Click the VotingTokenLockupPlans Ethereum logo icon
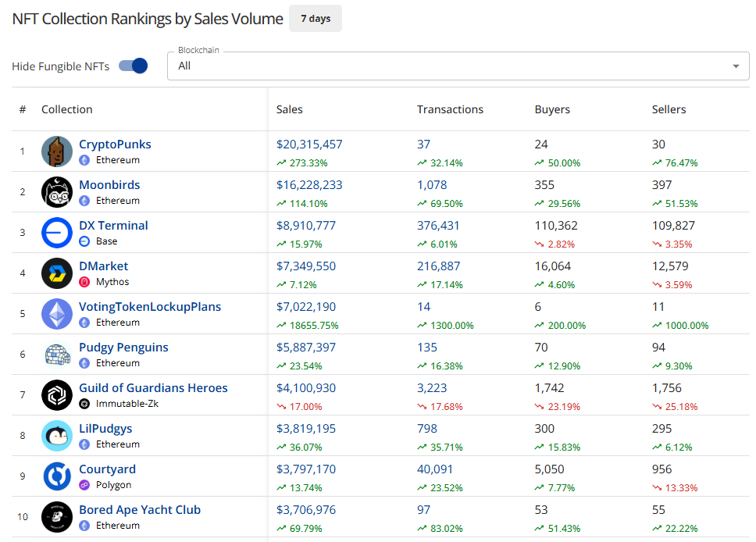This screenshot has width=756, height=542. [x=57, y=314]
